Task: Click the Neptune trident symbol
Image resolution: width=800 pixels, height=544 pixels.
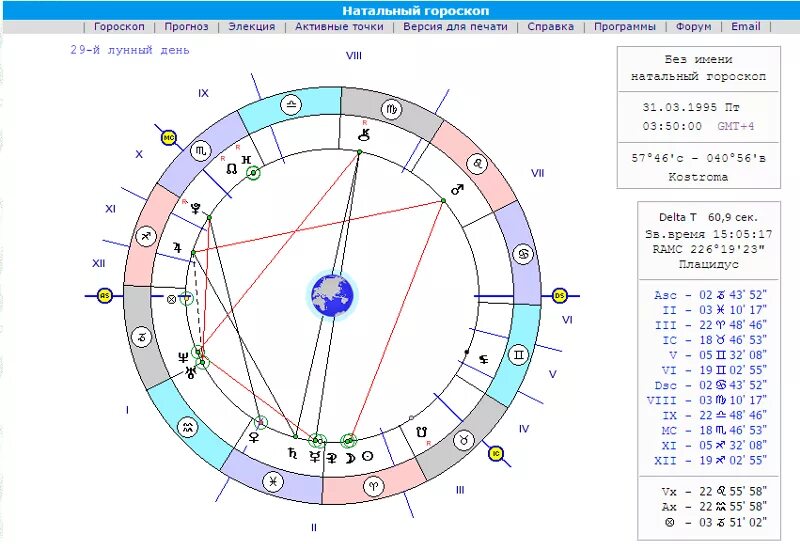Action: pos(183,358)
